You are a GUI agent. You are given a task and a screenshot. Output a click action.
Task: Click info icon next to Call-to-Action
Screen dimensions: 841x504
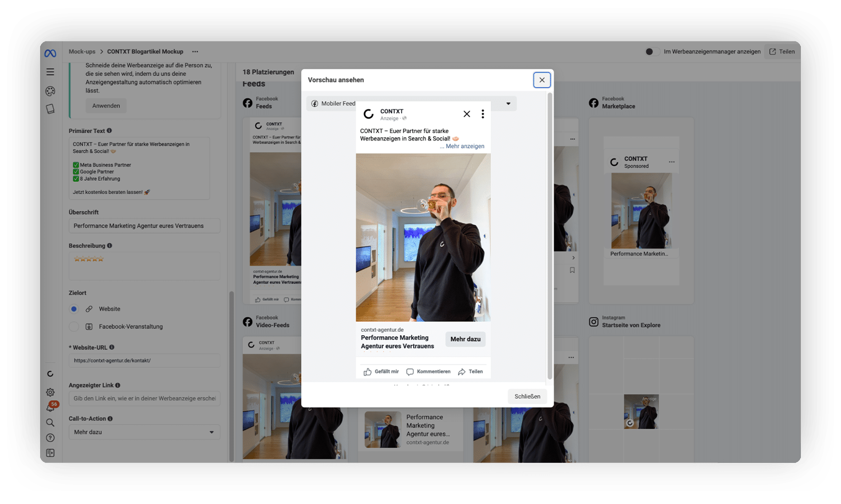click(x=110, y=419)
